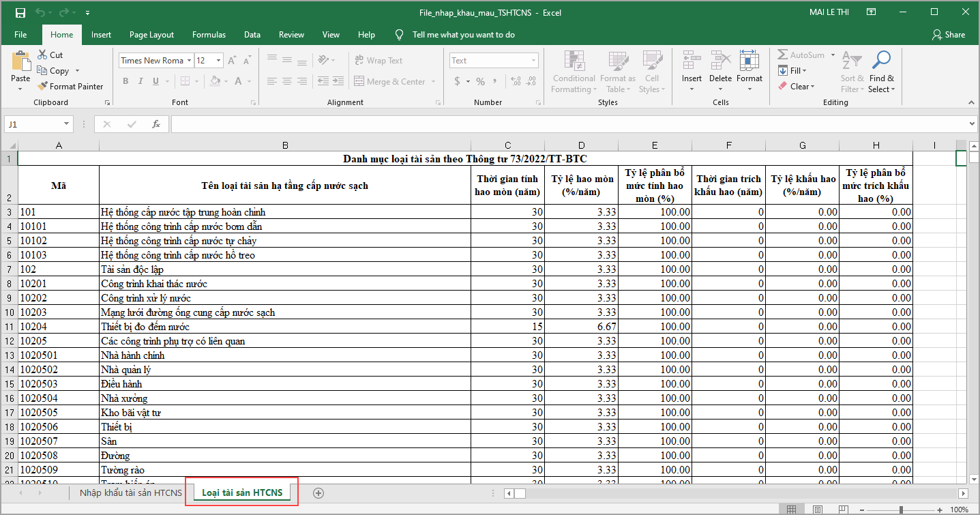The height and width of the screenshot is (515, 980).
Task: Click the Format Painter brush icon
Action: tap(43, 87)
